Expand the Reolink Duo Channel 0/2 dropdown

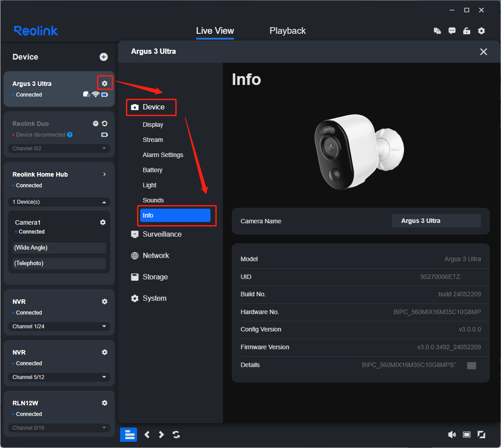coord(59,149)
